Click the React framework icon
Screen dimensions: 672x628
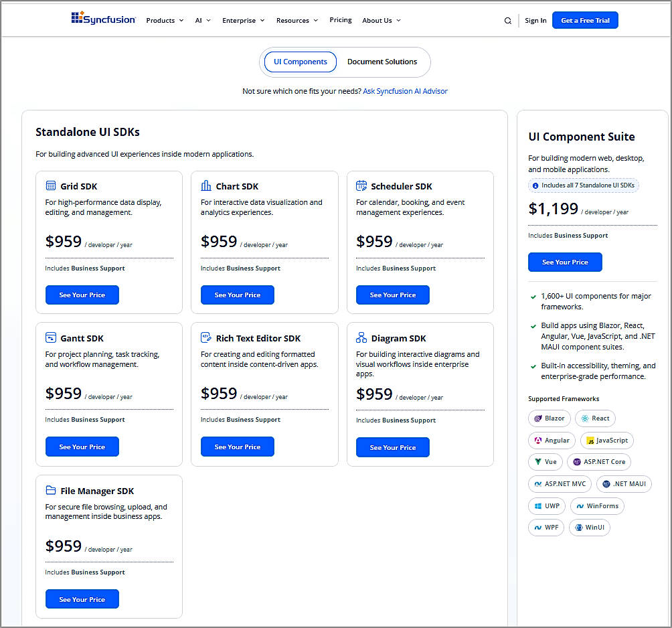pyautogui.click(x=585, y=418)
